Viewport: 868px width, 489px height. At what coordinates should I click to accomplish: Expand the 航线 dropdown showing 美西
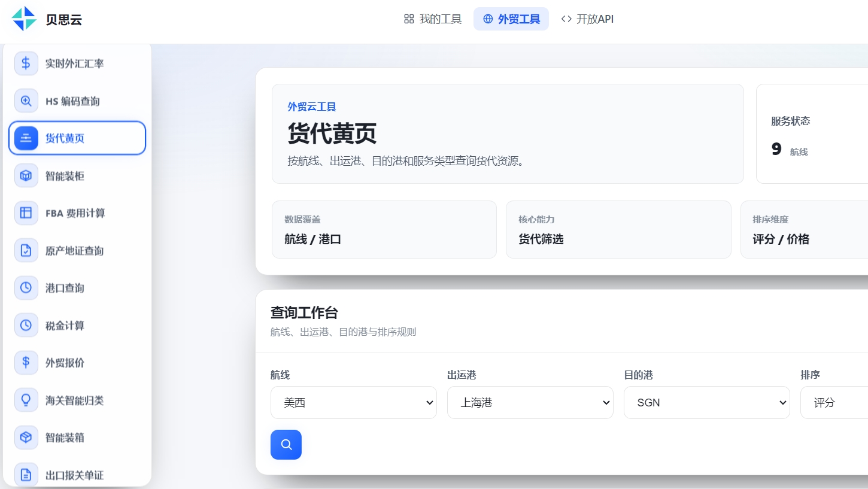[354, 403]
